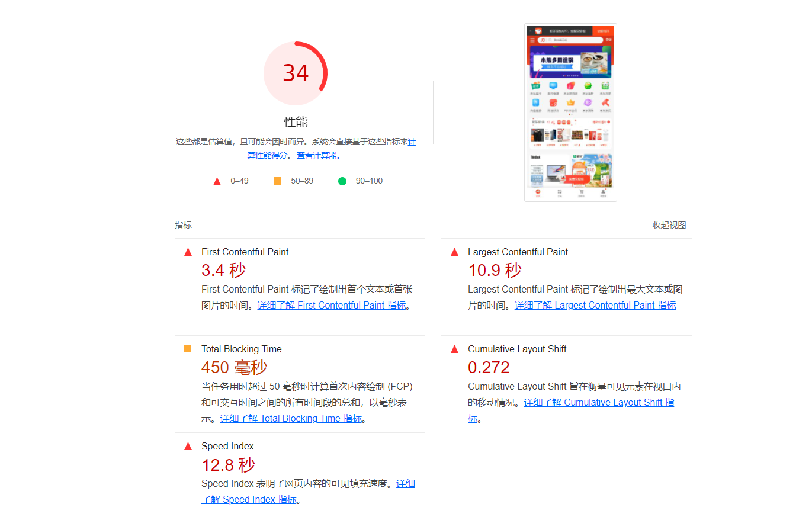This screenshot has height=517, width=812.
Task: Click the Total Blocking Time metric title
Action: [242, 349]
